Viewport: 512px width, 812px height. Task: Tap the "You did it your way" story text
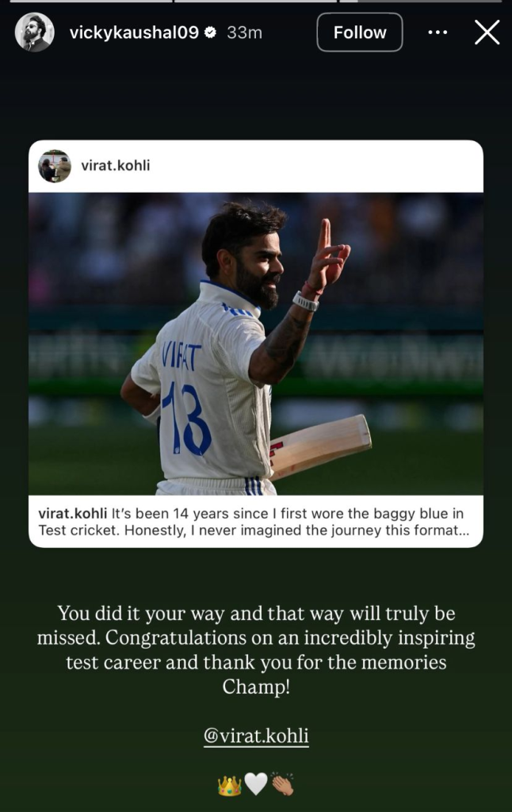coord(256,650)
